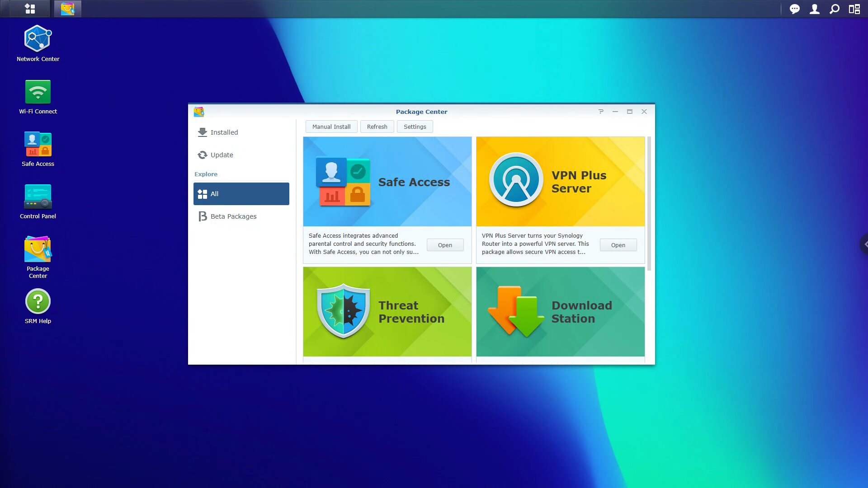The width and height of the screenshot is (868, 488).
Task: Click the Safe Access package icon
Action: pos(343,182)
